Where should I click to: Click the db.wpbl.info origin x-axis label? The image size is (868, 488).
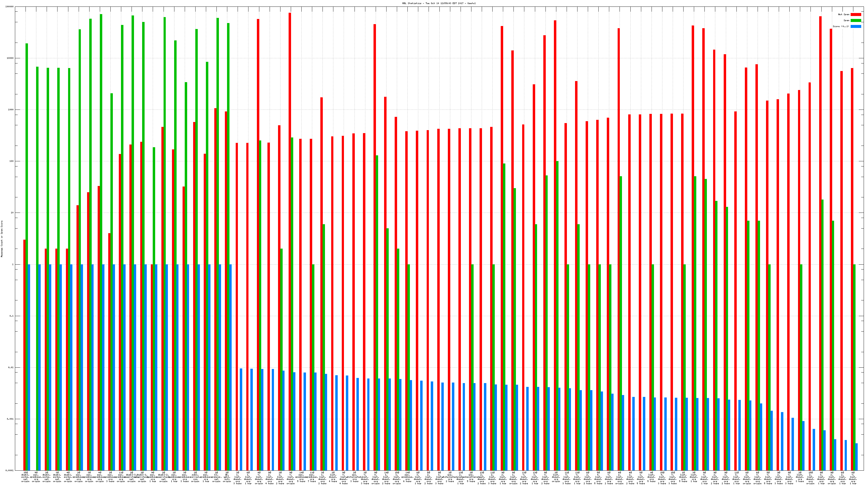pos(227,477)
